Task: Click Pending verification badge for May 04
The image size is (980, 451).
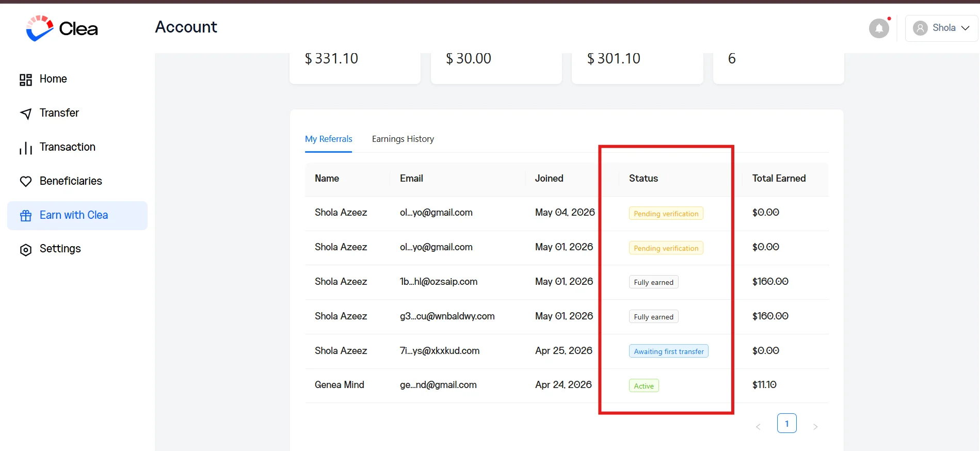Action: coord(666,214)
